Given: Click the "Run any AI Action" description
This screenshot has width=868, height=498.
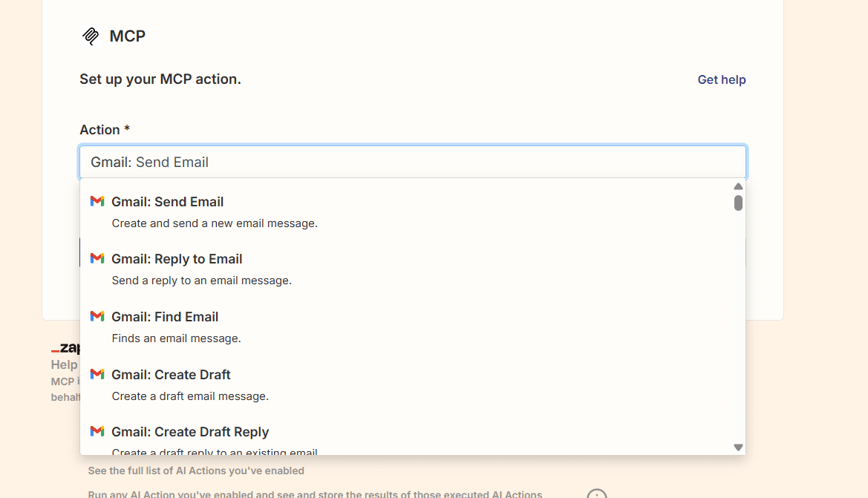Looking at the screenshot, I should pyautogui.click(x=315, y=494).
